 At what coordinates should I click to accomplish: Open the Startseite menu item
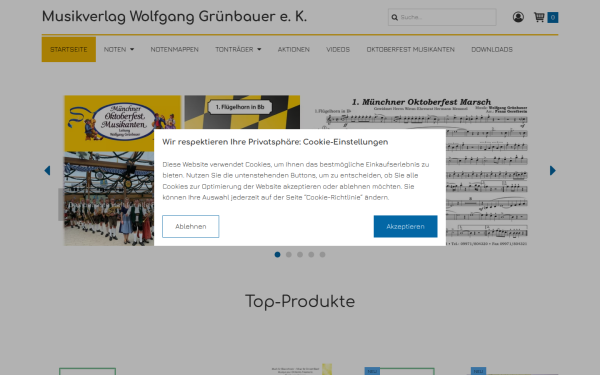69,49
